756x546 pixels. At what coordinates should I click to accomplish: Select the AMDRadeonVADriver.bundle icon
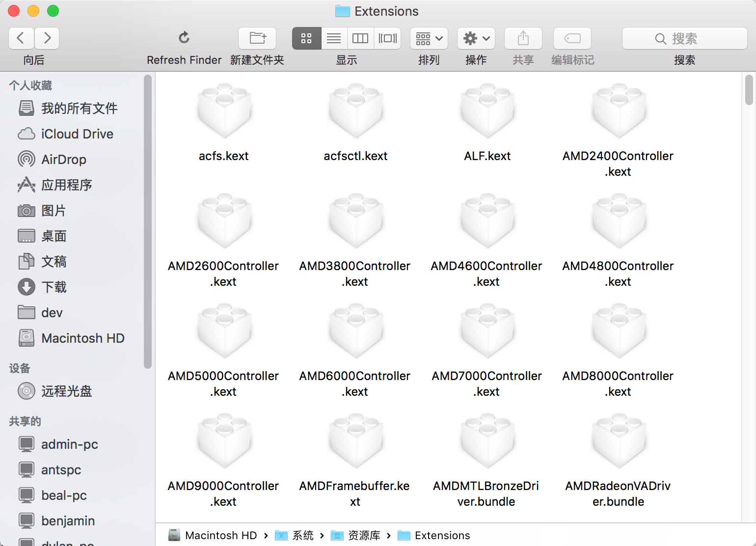[619, 440]
